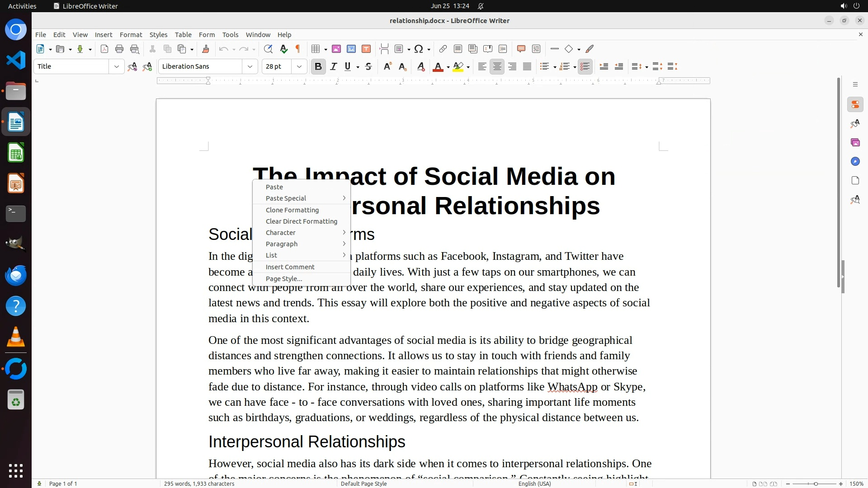Expand the paragraph style Title dropdown
The image size is (868, 488).
[x=116, y=67]
